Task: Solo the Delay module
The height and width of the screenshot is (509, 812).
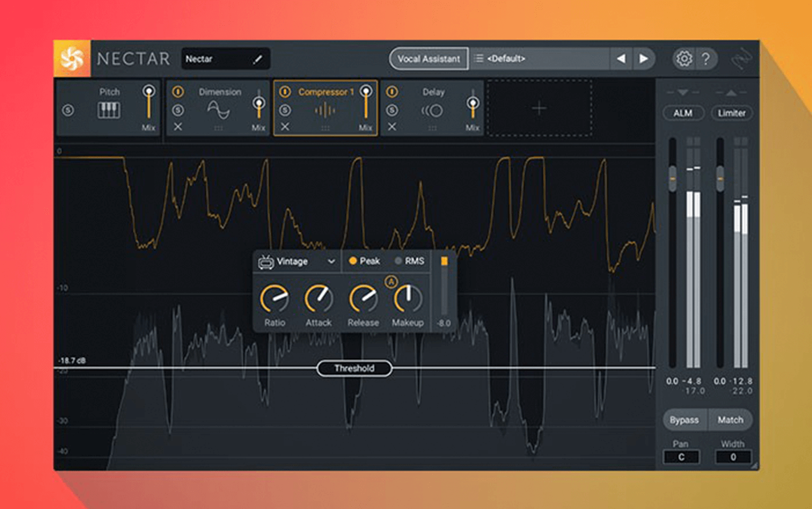Action: coord(392,110)
